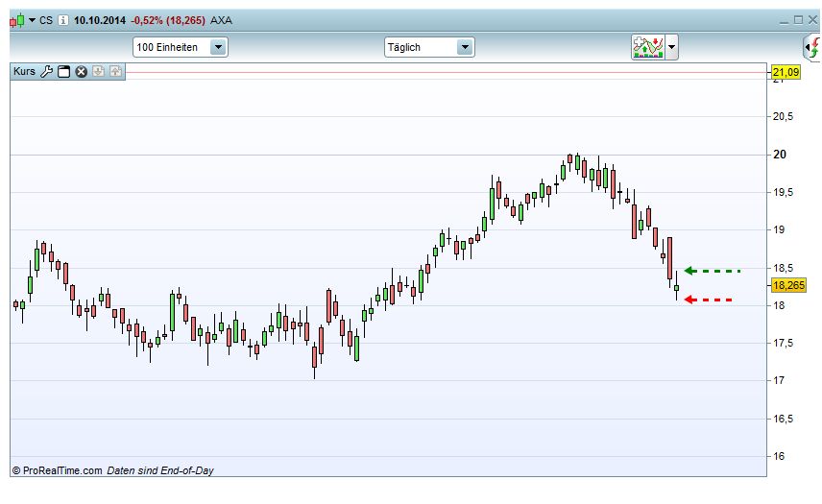This screenshot has width=822, height=504.
Task: Click the 'Kurs' panel label
Action: tap(24, 71)
